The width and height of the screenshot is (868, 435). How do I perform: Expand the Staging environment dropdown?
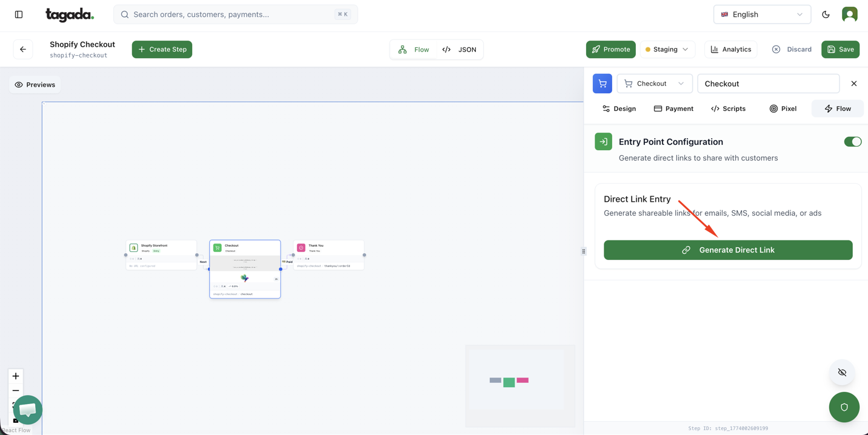(667, 50)
